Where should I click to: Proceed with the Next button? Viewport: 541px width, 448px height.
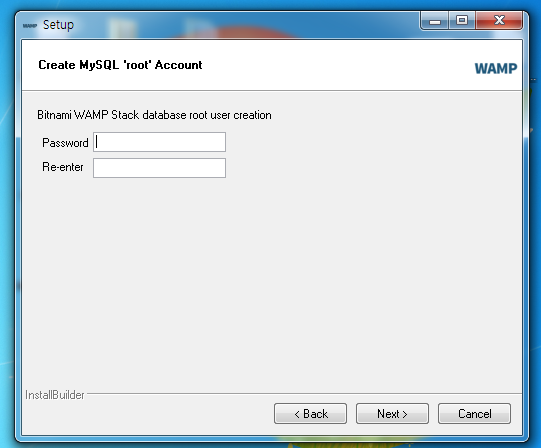coord(392,413)
